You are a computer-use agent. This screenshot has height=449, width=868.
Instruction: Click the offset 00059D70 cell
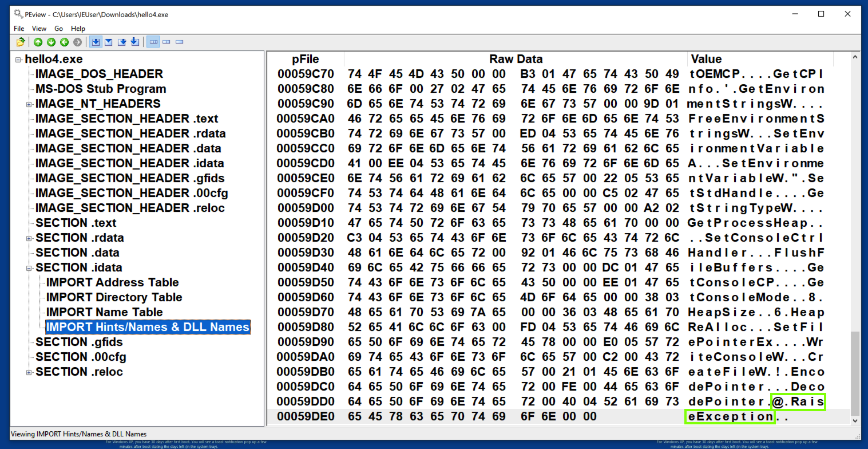[306, 312]
